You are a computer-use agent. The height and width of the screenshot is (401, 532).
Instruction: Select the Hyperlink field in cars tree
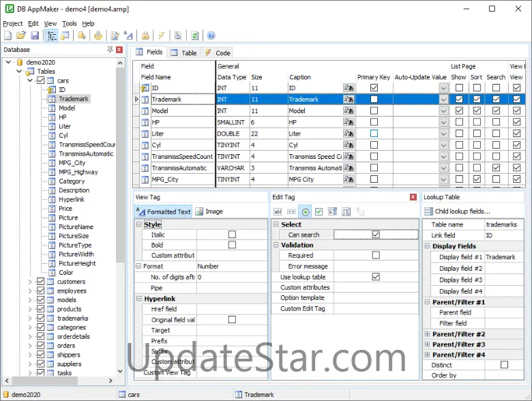tap(71, 200)
